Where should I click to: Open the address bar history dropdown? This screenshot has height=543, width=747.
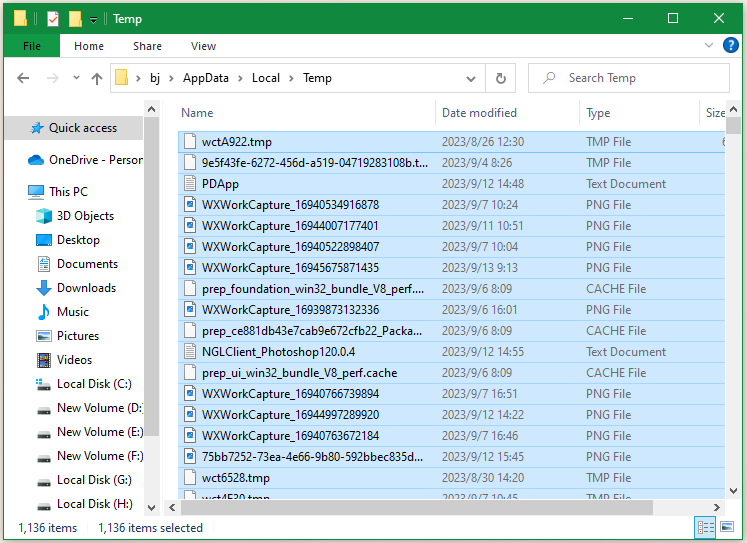[x=471, y=79]
